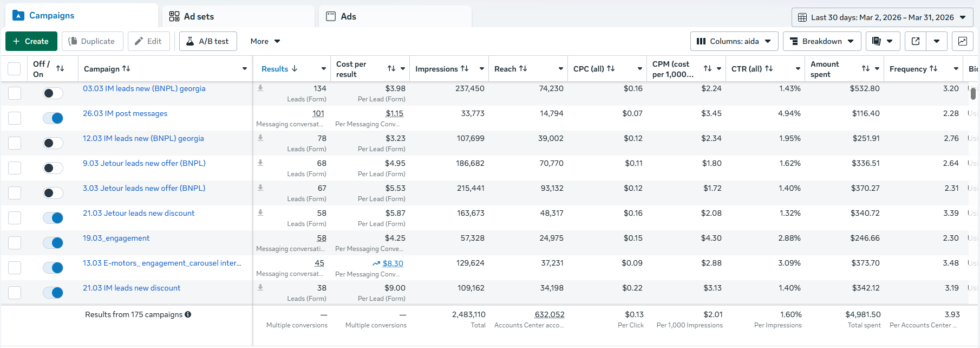Switch to the Ad sets tab
Image resolution: width=980 pixels, height=348 pixels.
click(x=238, y=16)
